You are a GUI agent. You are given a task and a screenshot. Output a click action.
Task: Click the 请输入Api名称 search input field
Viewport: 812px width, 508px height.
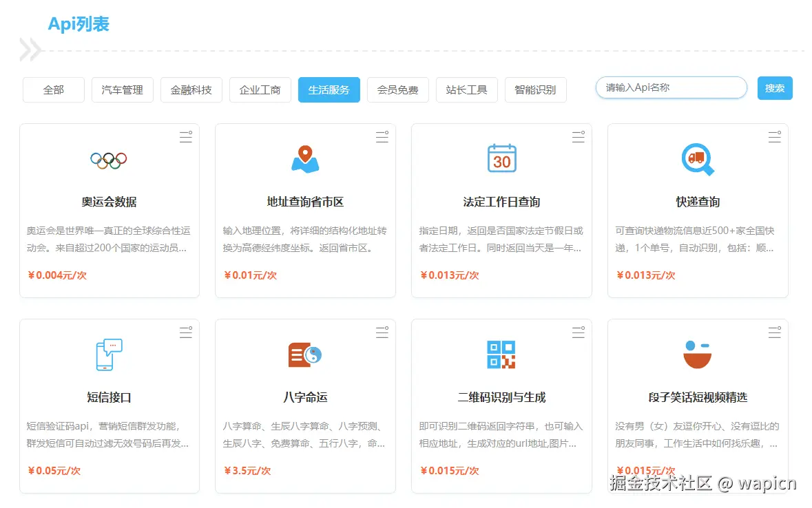coord(671,87)
